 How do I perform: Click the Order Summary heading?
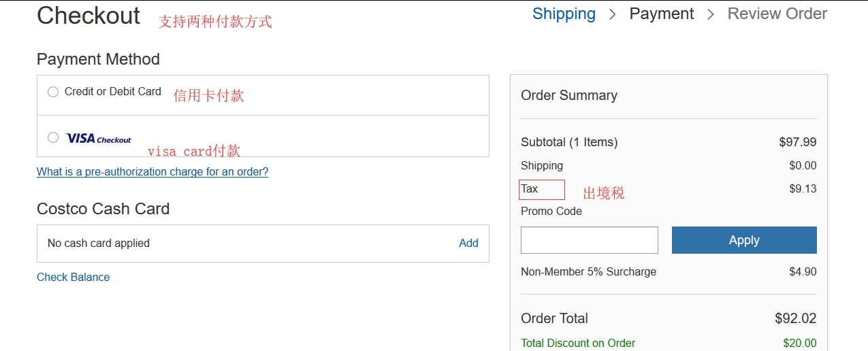[569, 96]
